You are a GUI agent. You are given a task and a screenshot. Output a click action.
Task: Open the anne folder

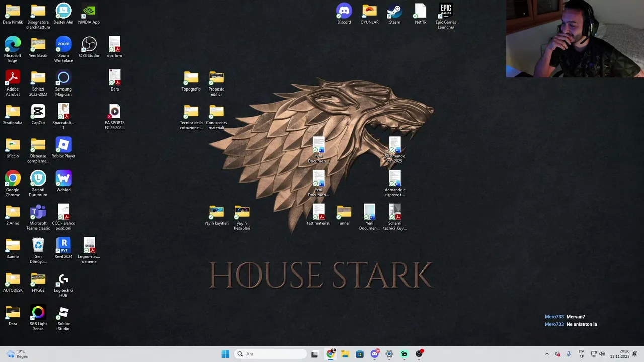[x=344, y=215]
